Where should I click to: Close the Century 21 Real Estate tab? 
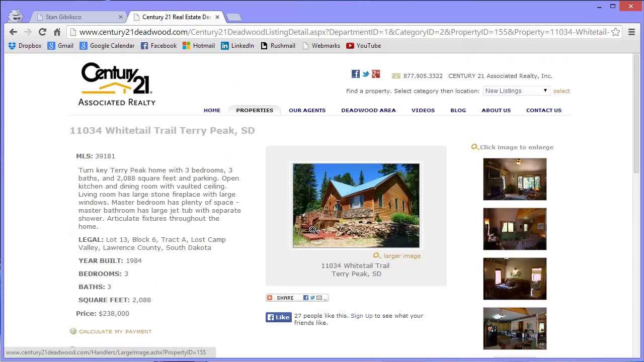pyautogui.click(x=217, y=17)
